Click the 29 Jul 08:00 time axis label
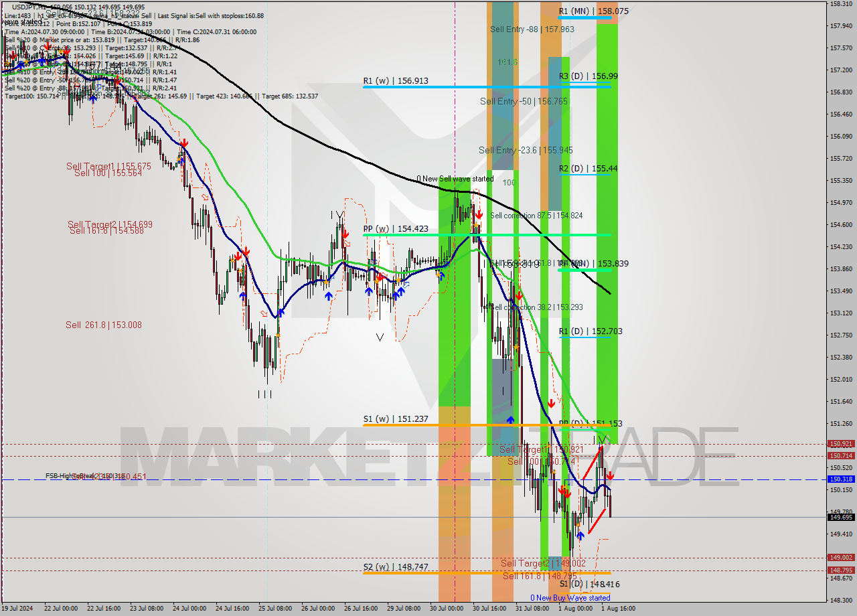Screen dimensions: 857x616 (x=404, y=609)
